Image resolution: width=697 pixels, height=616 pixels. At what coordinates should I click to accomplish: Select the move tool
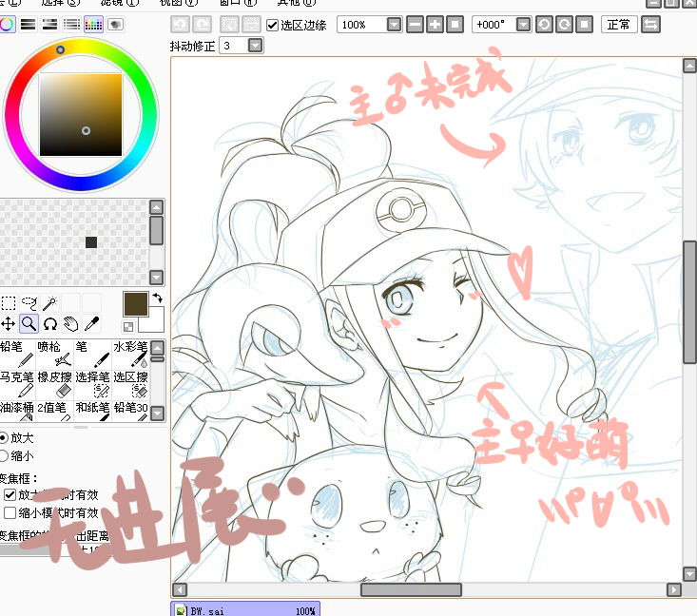coord(9,324)
